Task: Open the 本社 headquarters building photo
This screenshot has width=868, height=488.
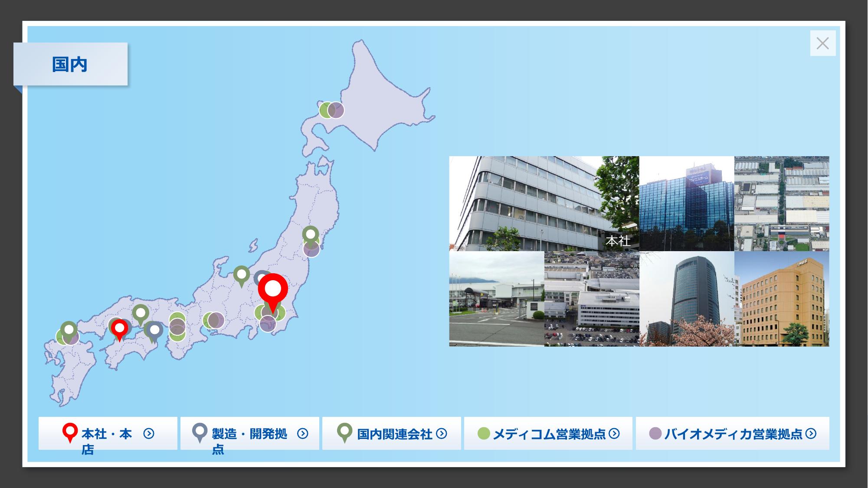Action: pyautogui.click(x=544, y=203)
